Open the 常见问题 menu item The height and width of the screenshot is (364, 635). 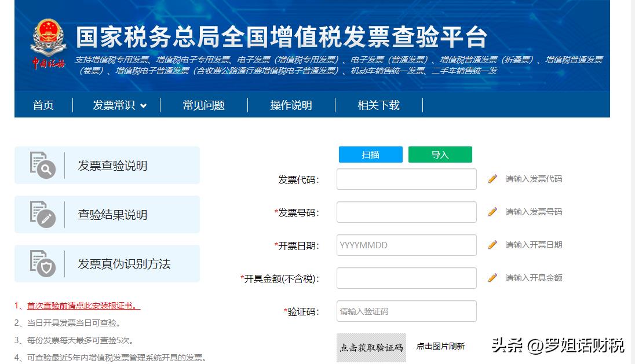tap(203, 105)
